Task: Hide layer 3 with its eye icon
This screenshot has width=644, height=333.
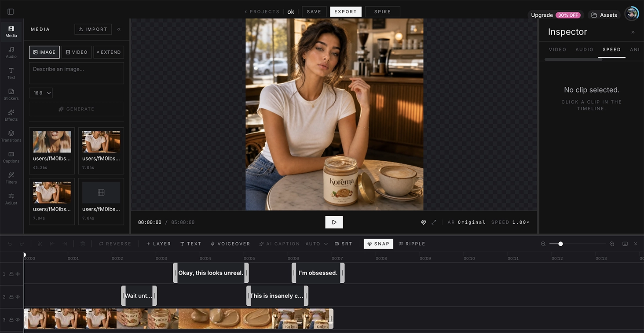Action: 18,320
